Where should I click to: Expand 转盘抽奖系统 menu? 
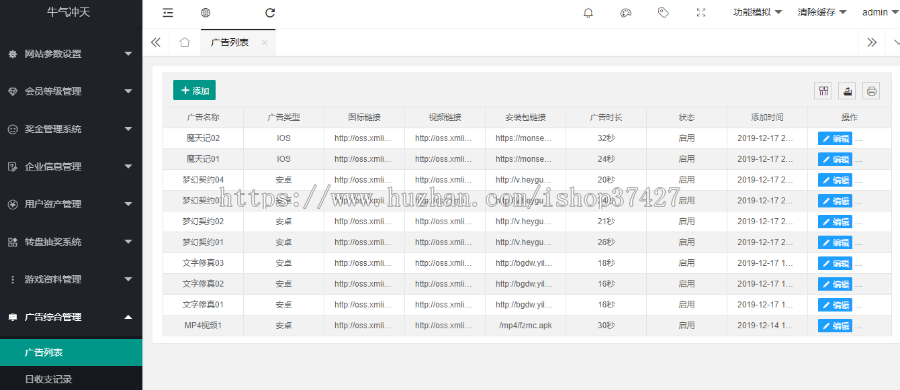71,242
